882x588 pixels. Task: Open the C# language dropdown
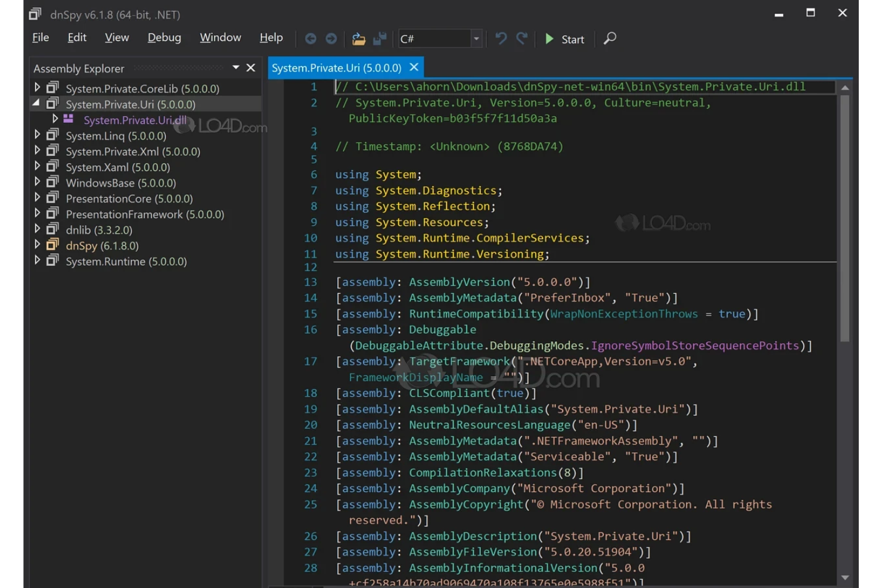pyautogui.click(x=476, y=39)
